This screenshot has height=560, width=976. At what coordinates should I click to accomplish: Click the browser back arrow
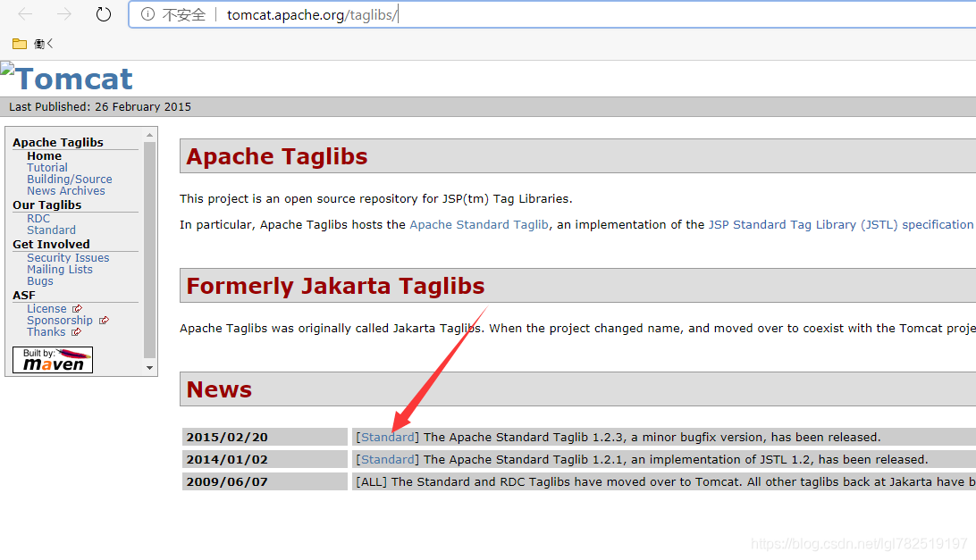coord(26,14)
